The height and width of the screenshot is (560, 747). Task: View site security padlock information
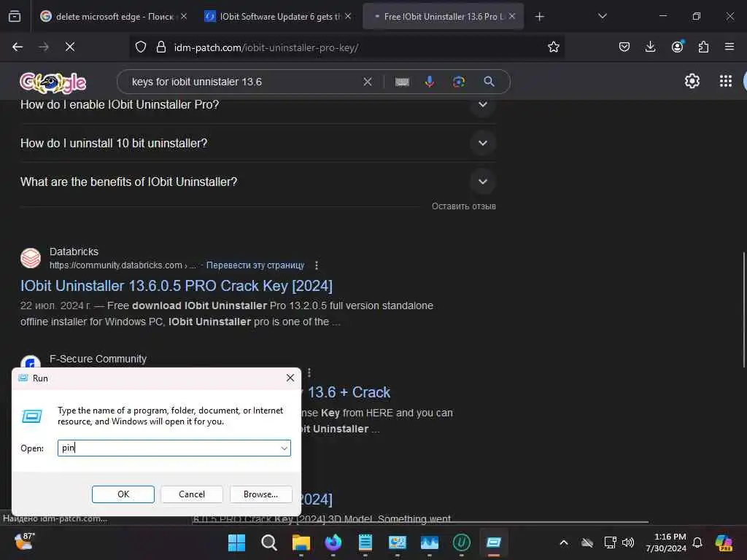(x=161, y=47)
